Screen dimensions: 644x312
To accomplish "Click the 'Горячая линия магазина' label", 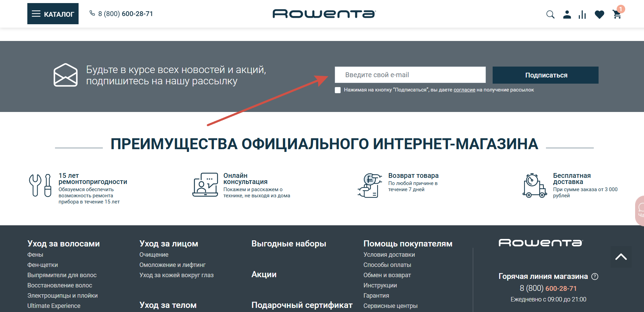I will pyautogui.click(x=543, y=276).
